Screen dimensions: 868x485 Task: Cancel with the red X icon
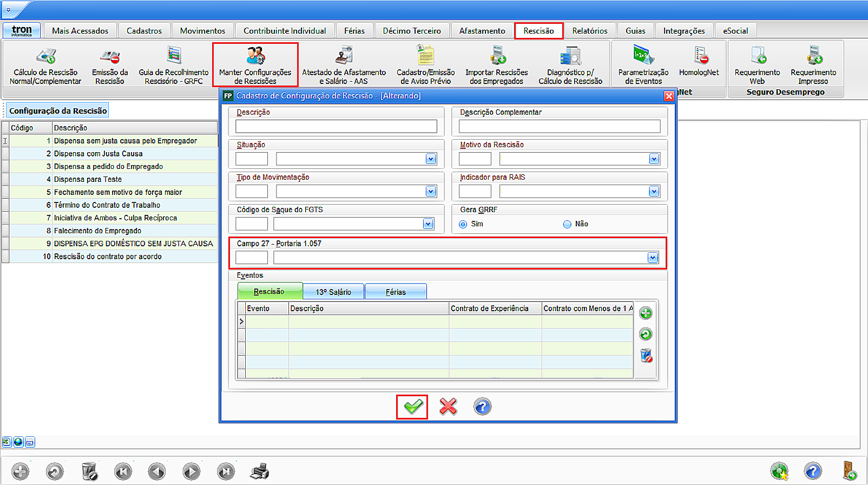tap(448, 407)
